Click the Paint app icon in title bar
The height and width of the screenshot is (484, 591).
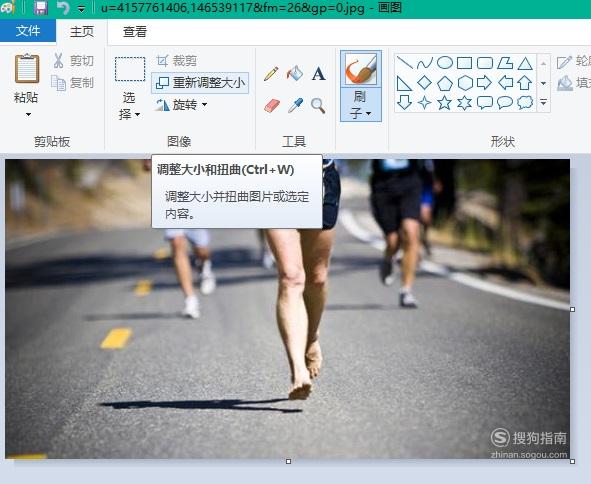8,7
